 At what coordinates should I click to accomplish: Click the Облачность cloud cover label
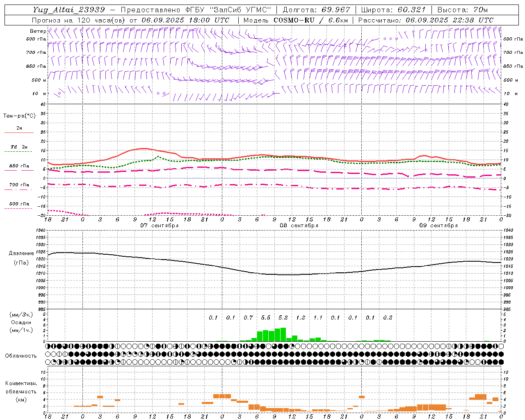[21, 356]
